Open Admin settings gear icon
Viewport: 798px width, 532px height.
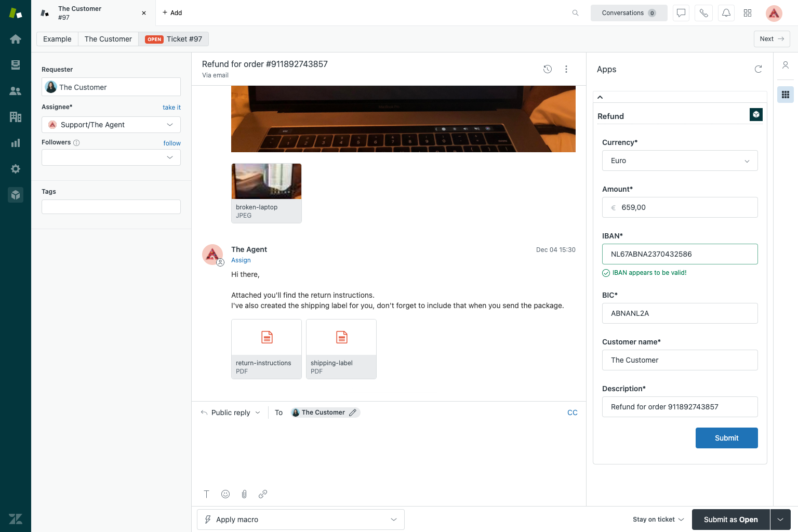(x=16, y=169)
